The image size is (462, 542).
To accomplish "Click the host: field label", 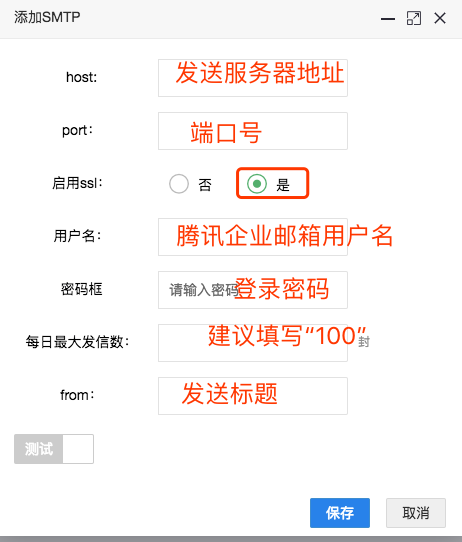I will pos(82,77).
